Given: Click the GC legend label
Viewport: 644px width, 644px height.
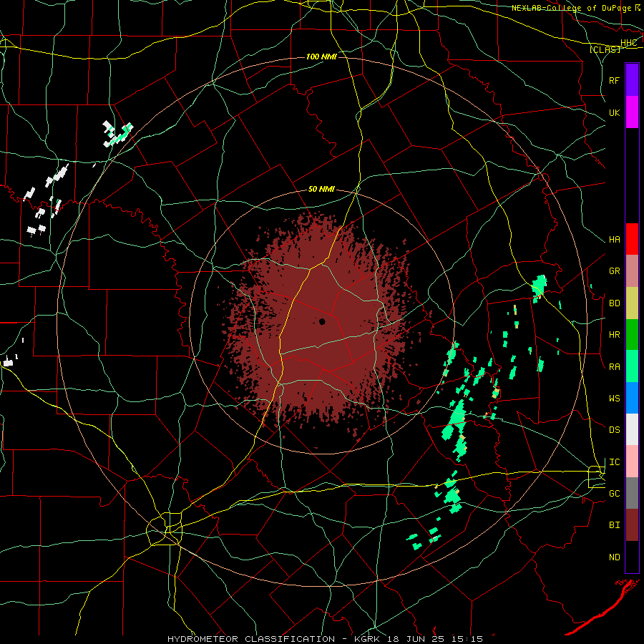Looking at the screenshot, I should 615,494.
